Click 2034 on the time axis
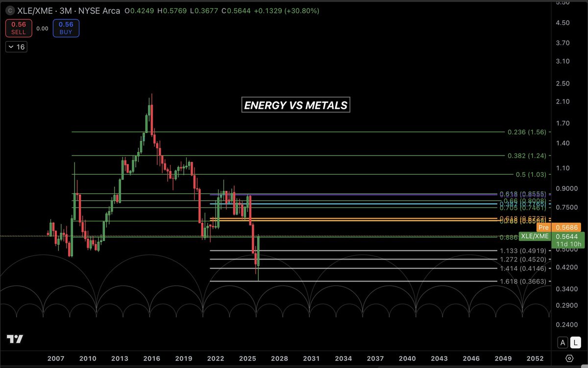This screenshot has height=368, width=588. [x=343, y=359]
